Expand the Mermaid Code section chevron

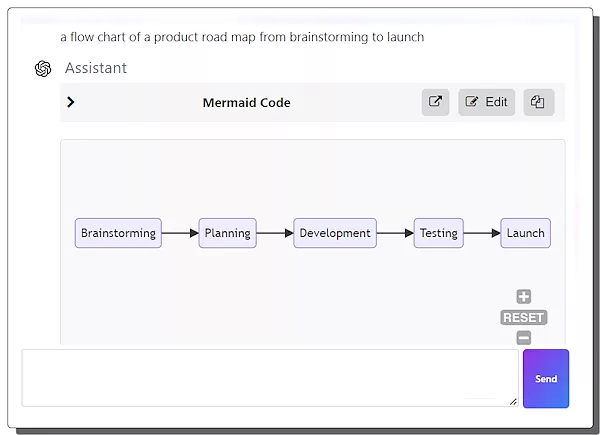tap(71, 102)
